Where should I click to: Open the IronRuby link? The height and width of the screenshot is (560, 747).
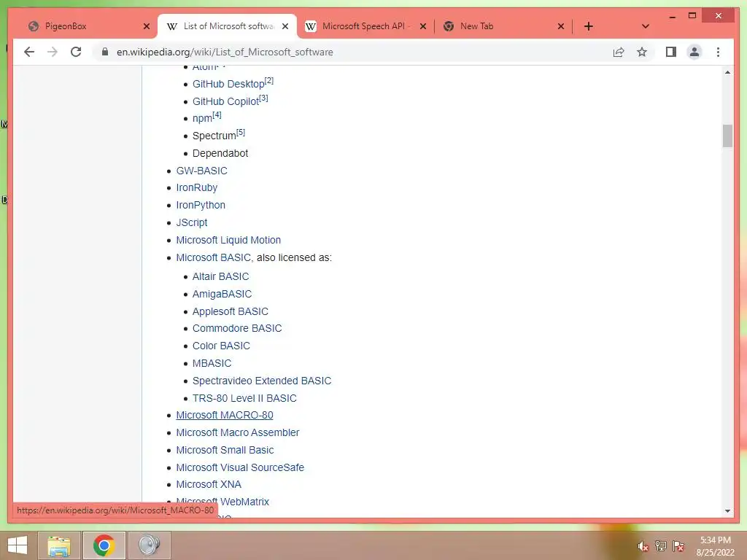pyautogui.click(x=197, y=187)
